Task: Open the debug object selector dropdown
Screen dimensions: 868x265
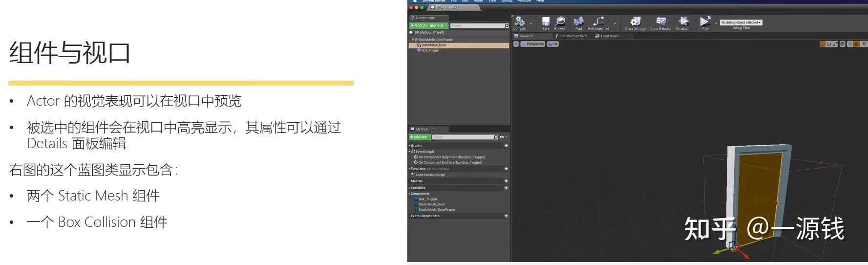Action: 741,22
